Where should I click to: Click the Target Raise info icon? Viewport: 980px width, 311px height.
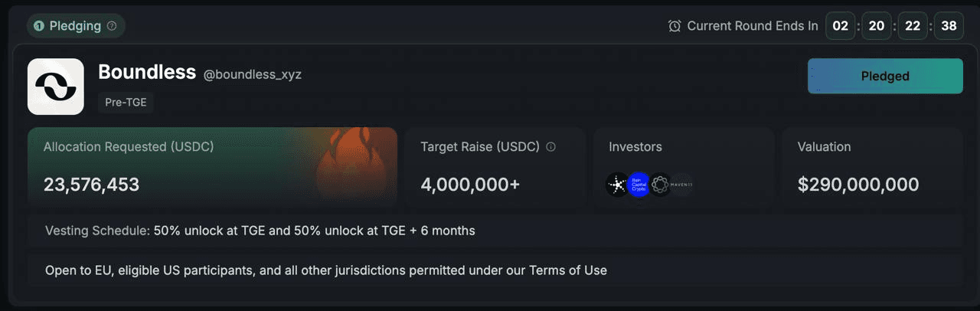(550, 146)
